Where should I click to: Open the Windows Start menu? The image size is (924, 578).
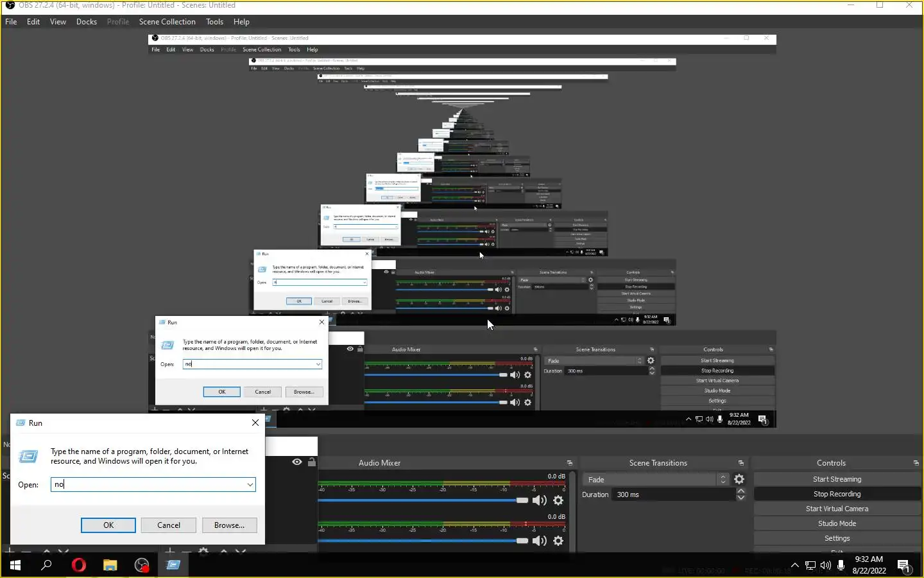pyautogui.click(x=15, y=565)
